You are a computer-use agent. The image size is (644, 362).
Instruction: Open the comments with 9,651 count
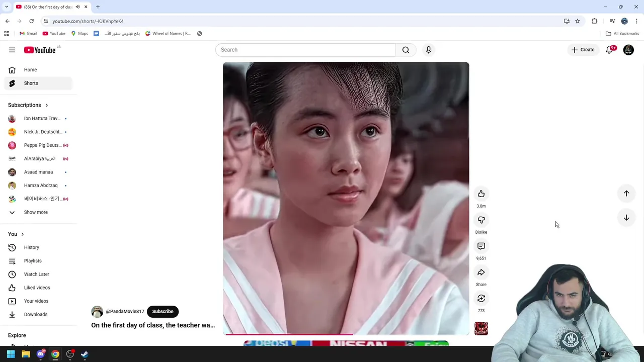click(x=481, y=246)
